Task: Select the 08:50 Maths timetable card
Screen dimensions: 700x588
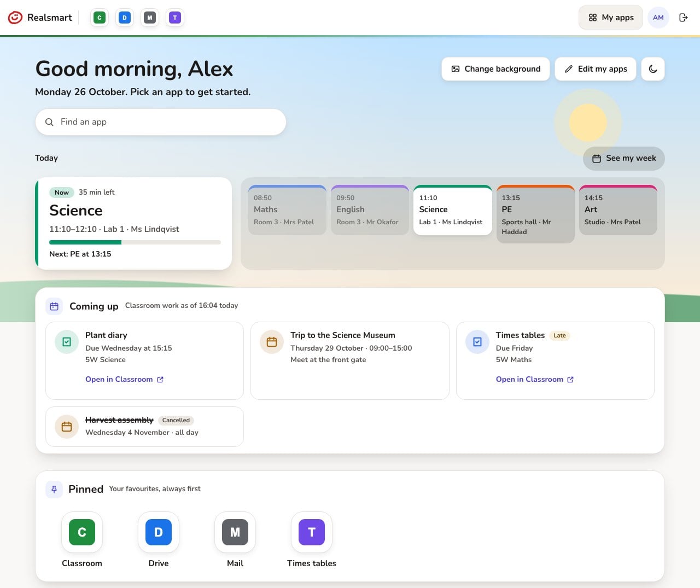Action: tap(287, 210)
